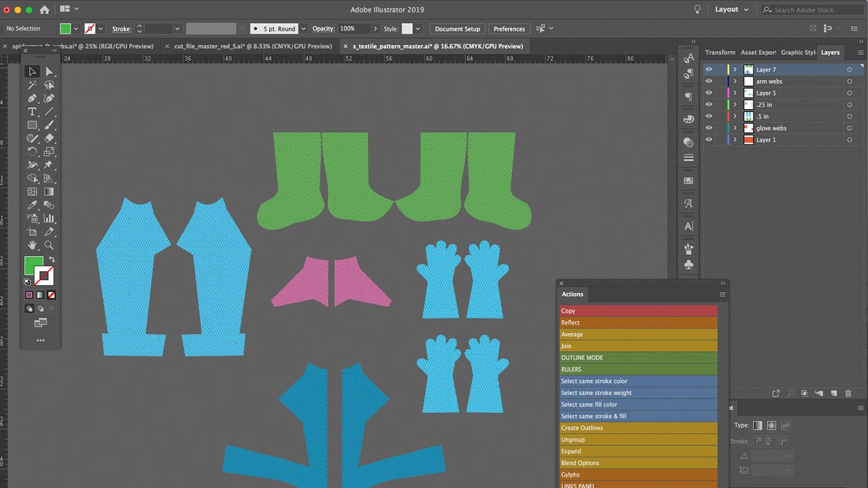Hide Layer 7 with eye icon
Screen dimensions: 868x488
709,70
